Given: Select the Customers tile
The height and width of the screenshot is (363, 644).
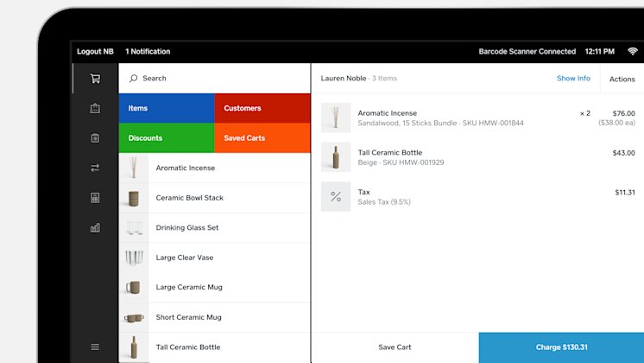Looking at the screenshot, I should point(262,108).
